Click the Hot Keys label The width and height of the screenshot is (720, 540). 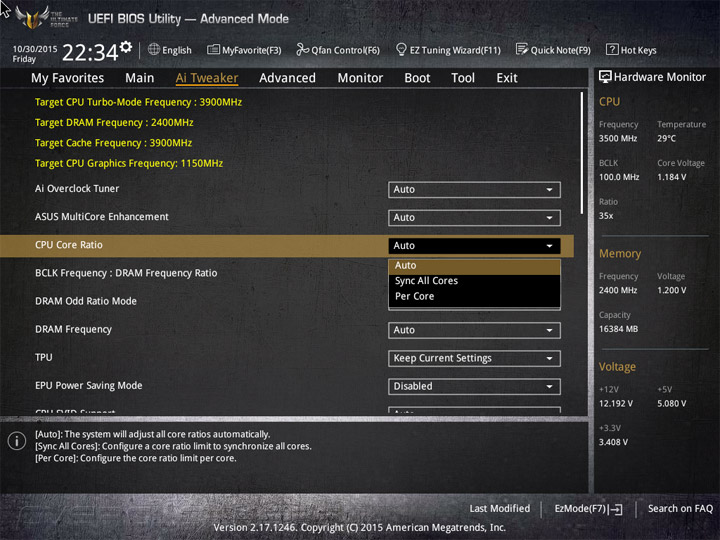click(638, 50)
